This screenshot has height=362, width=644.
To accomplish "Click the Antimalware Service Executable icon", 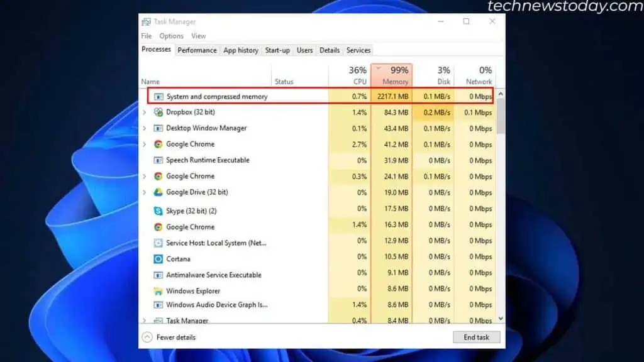I will [158, 275].
